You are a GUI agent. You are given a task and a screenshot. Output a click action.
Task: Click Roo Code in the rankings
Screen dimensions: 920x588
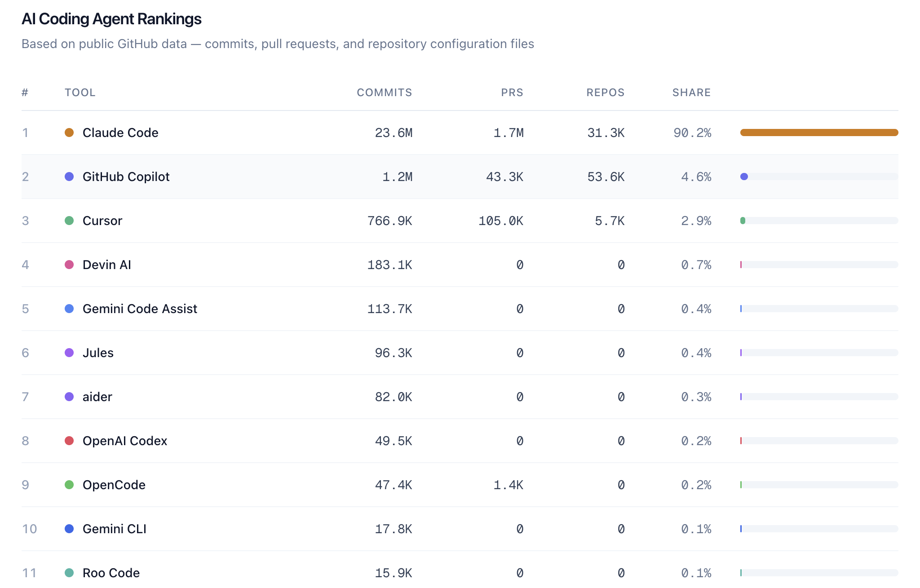tap(111, 573)
